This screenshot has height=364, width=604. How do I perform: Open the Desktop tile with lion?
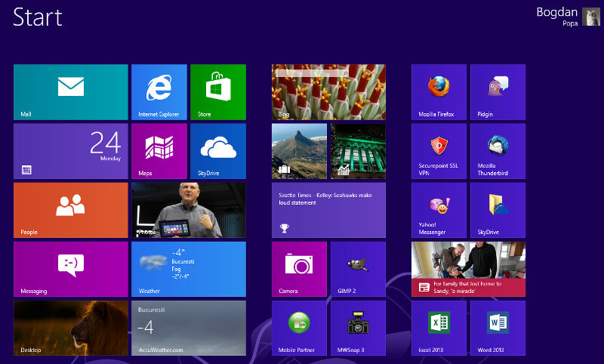(x=71, y=328)
